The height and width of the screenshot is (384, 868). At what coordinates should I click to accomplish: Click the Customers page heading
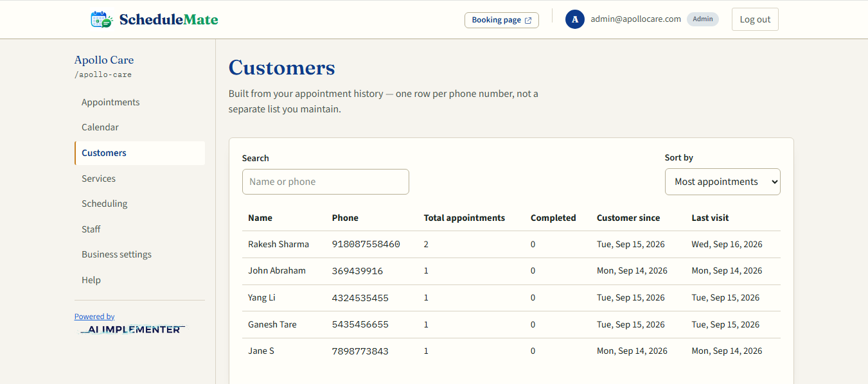282,67
